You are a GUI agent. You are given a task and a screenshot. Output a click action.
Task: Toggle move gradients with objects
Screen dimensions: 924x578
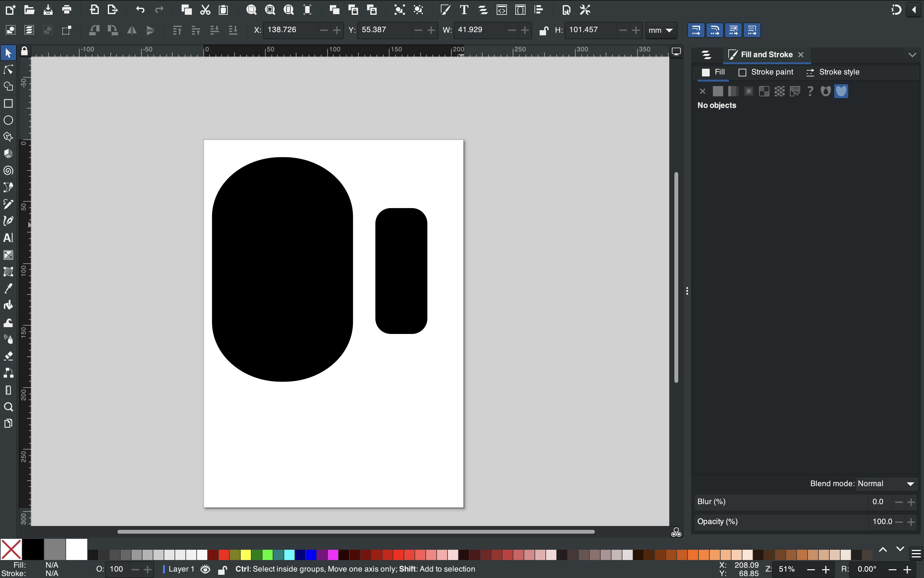click(x=733, y=30)
